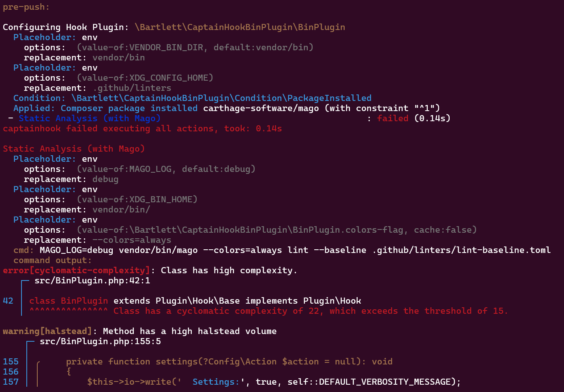Click line number 42 in the gutter
Viewport: 564px width, 392px height.
click(8, 301)
